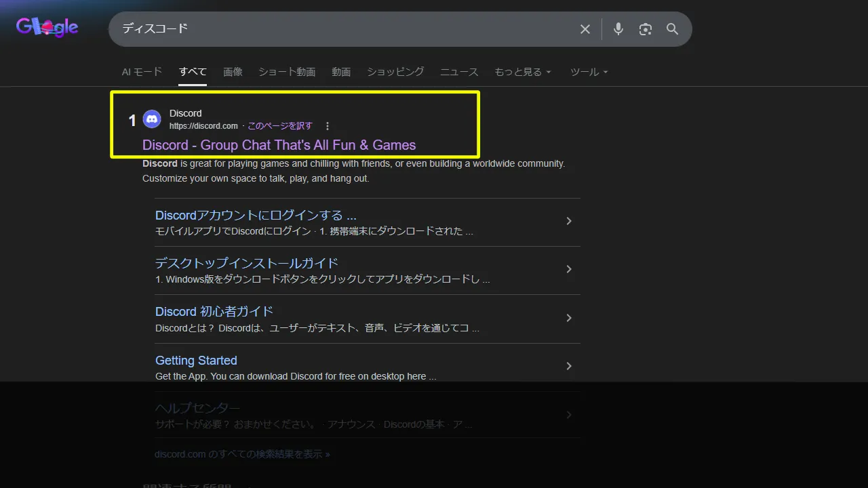Viewport: 868px width, 488px height.
Task: Click the microphone voice search icon
Action: coord(618,29)
